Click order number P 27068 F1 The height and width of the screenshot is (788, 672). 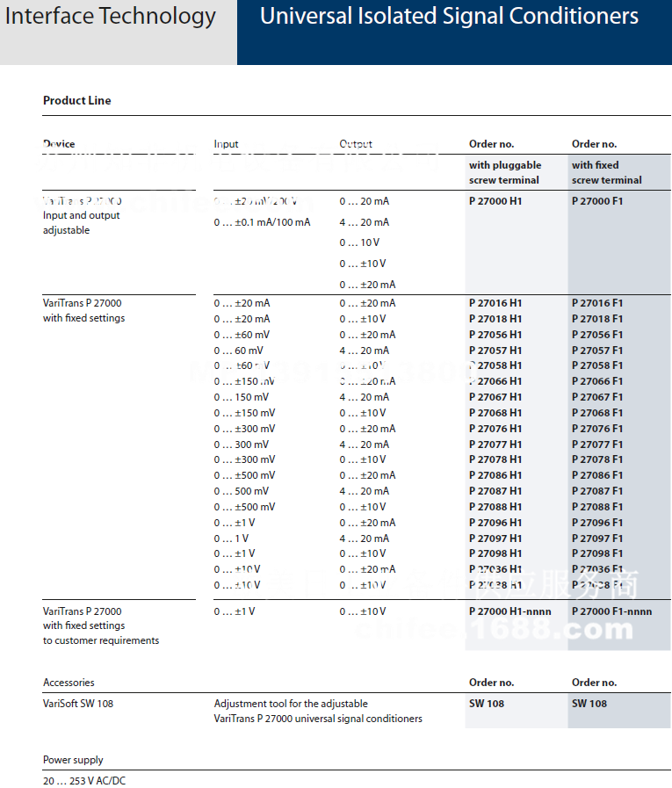(597, 413)
